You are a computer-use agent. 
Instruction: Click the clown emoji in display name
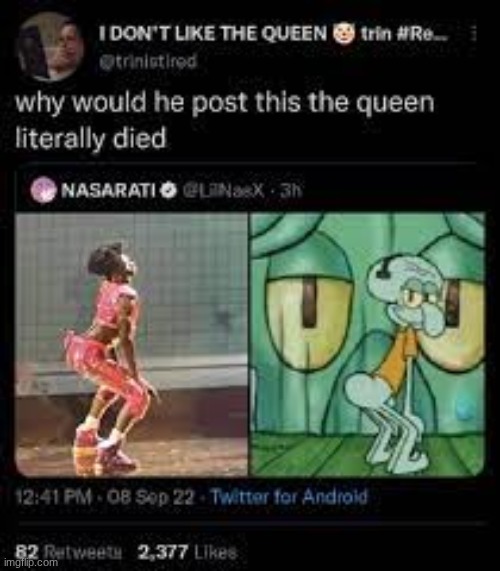(344, 34)
